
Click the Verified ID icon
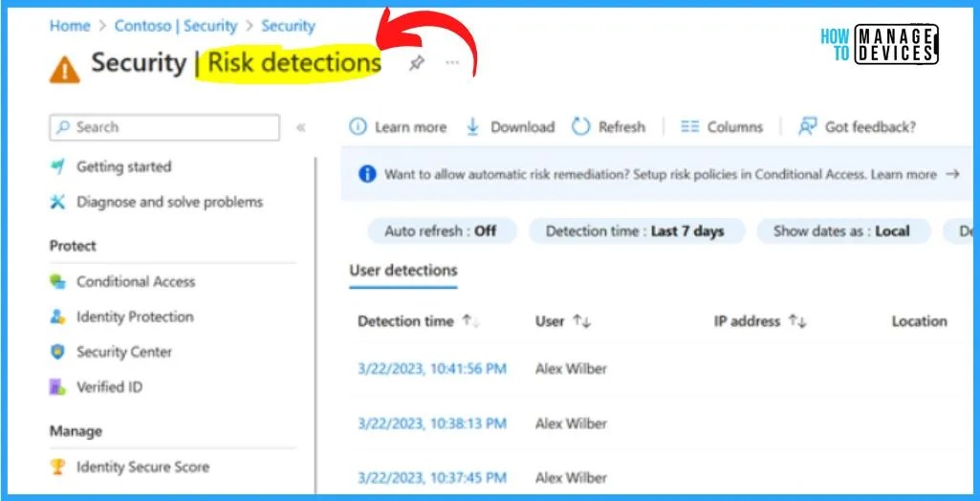click(x=58, y=386)
